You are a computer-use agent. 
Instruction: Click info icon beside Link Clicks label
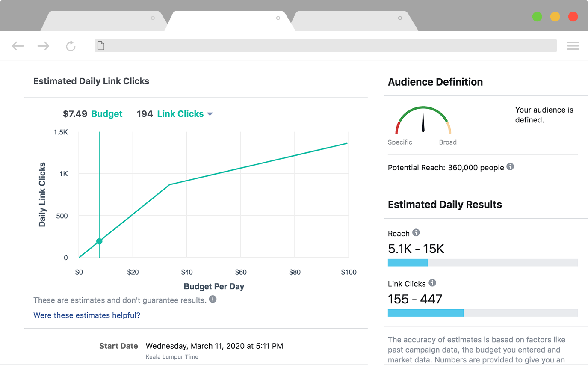tap(432, 283)
